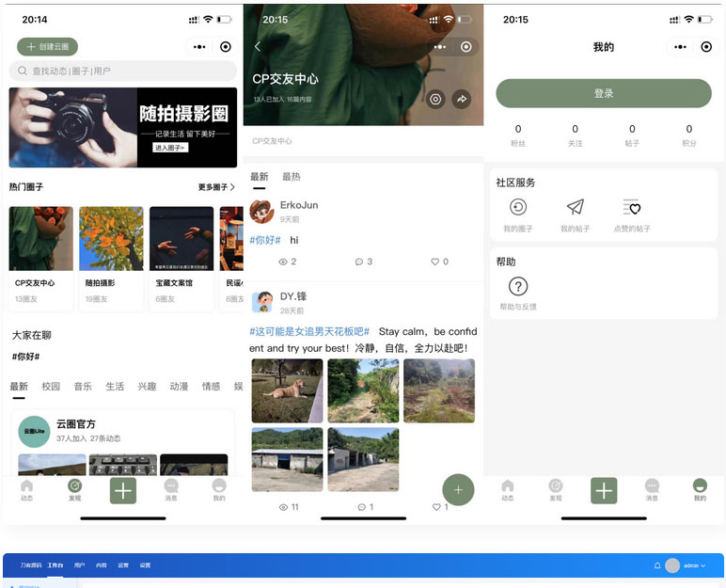The height and width of the screenshot is (588, 726).
Task: Open the hashtag #这可能是女追男天花板吧#
Action: pos(309,331)
